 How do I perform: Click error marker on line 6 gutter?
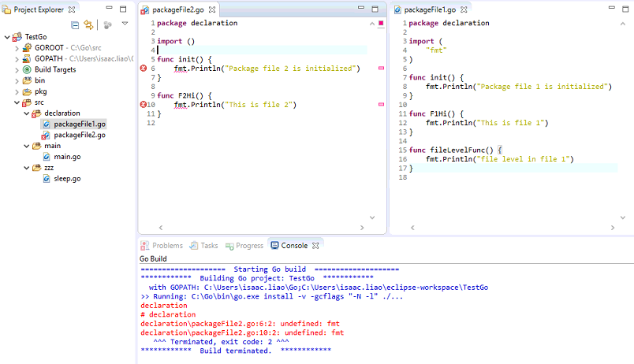[x=143, y=69]
